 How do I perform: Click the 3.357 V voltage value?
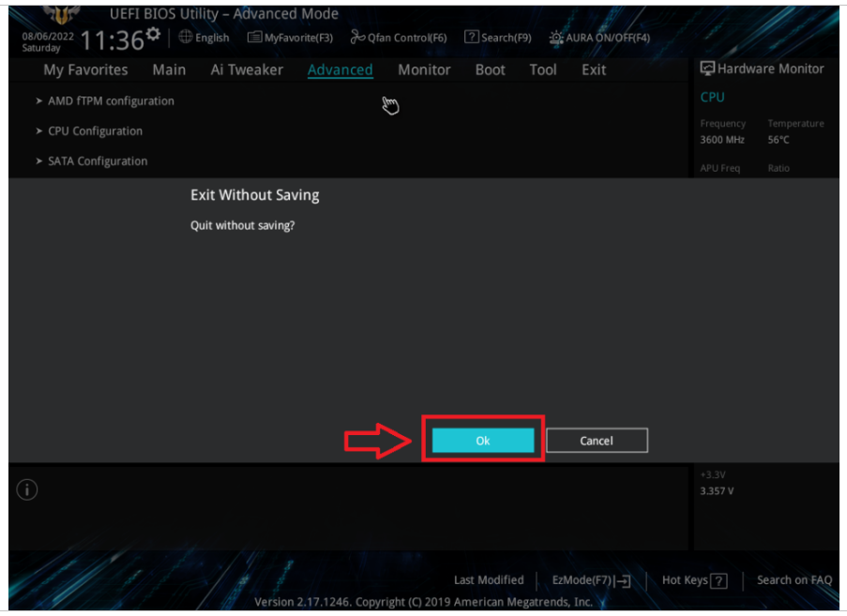pyautogui.click(x=717, y=490)
